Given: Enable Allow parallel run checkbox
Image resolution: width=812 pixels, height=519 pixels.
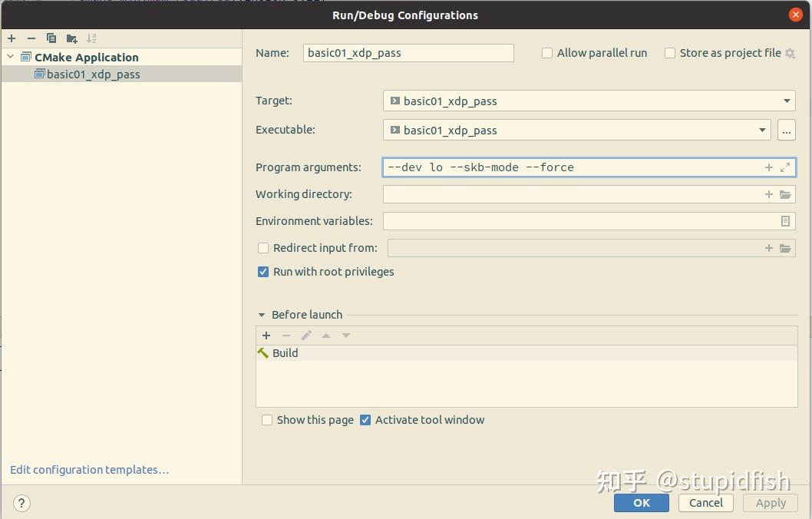Looking at the screenshot, I should click(547, 53).
